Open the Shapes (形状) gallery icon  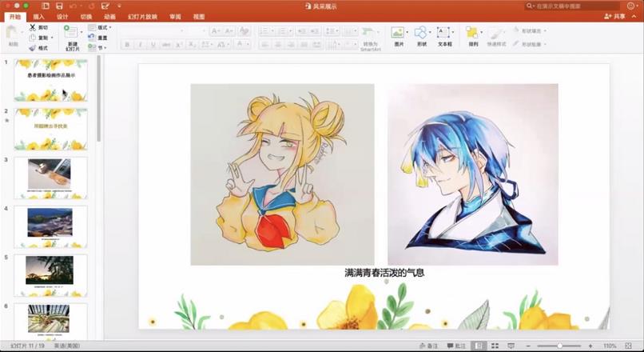point(421,33)
